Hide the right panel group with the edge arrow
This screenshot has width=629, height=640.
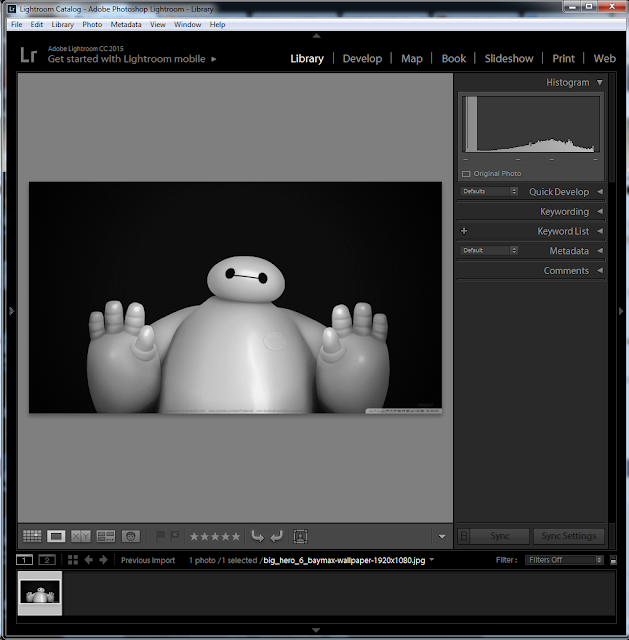tap(620, 311)
